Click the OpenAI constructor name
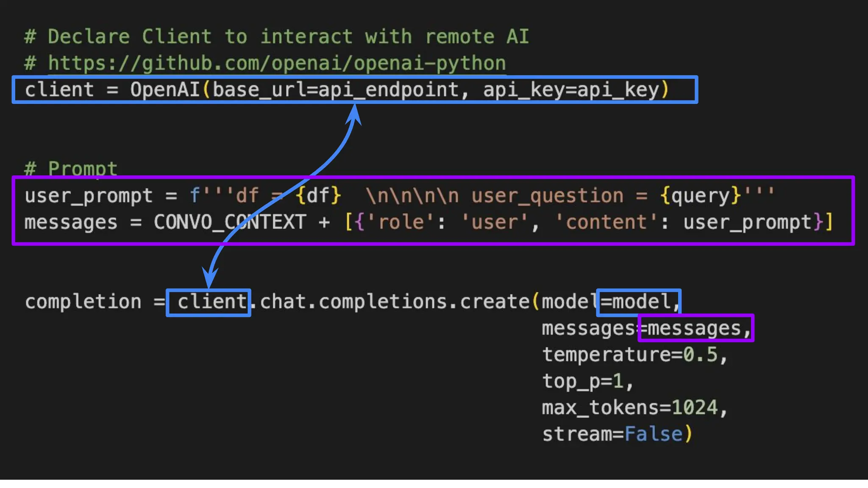 tap(165, 90)
